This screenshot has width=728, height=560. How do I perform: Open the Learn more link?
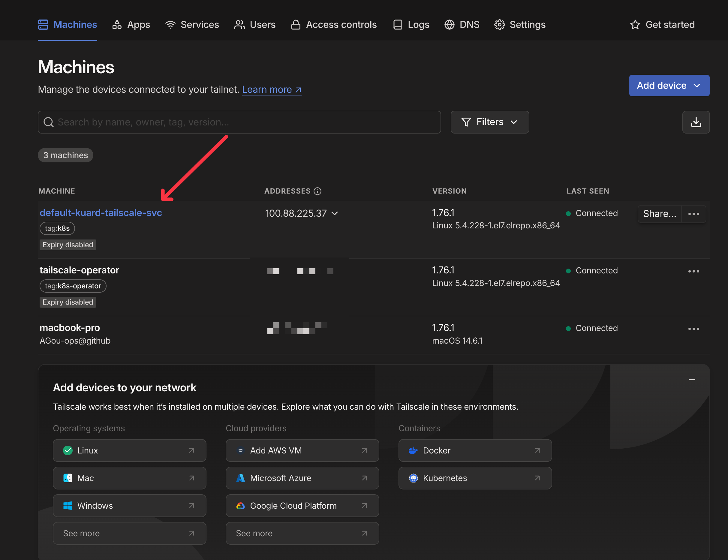click(x=272, y=89)
